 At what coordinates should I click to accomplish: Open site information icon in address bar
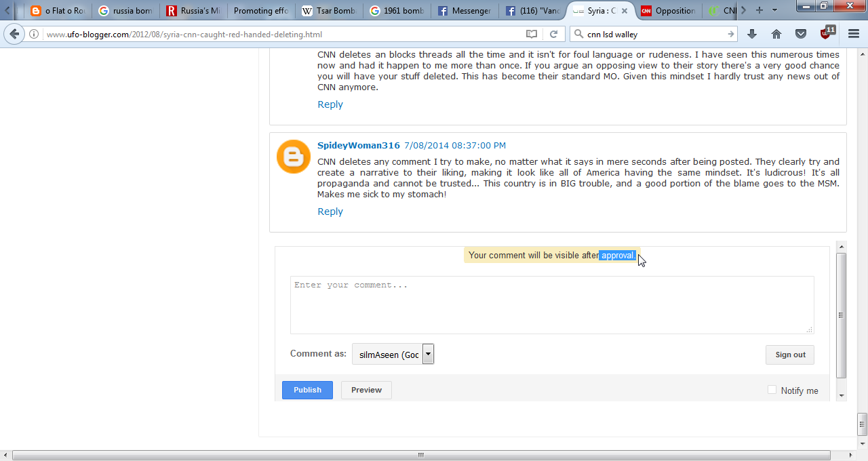point(33,34)
